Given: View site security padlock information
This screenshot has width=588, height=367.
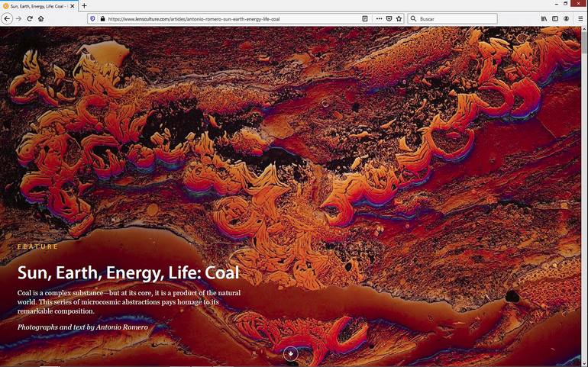Looking at the screenshot, I should point(102,19).
